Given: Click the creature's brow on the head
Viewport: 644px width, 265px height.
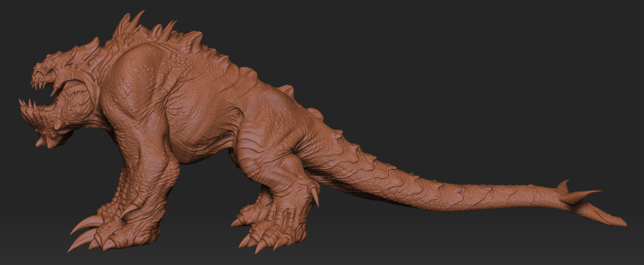Looking at the screenshot, I should click(x=51, y=61).
